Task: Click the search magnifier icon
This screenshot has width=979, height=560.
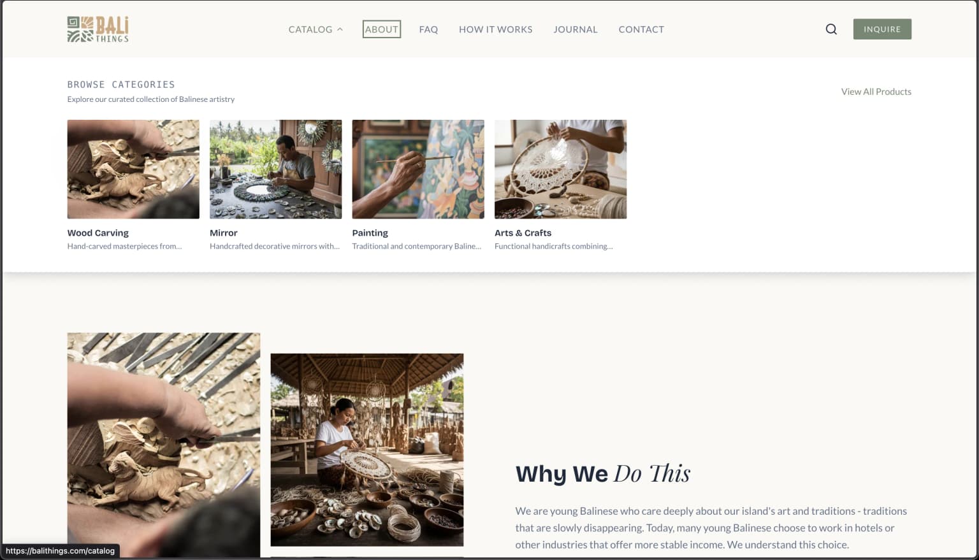Action: click(831, 29)
